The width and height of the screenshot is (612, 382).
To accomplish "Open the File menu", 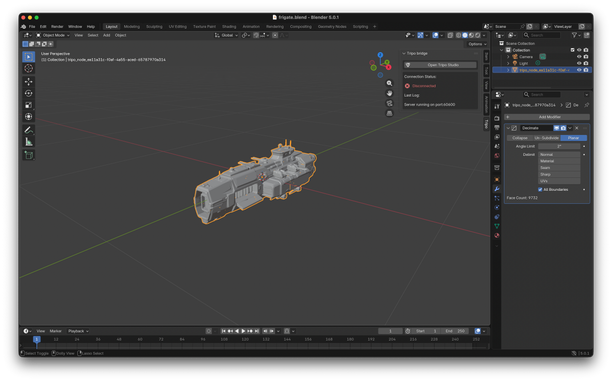I will click(32, 27).
